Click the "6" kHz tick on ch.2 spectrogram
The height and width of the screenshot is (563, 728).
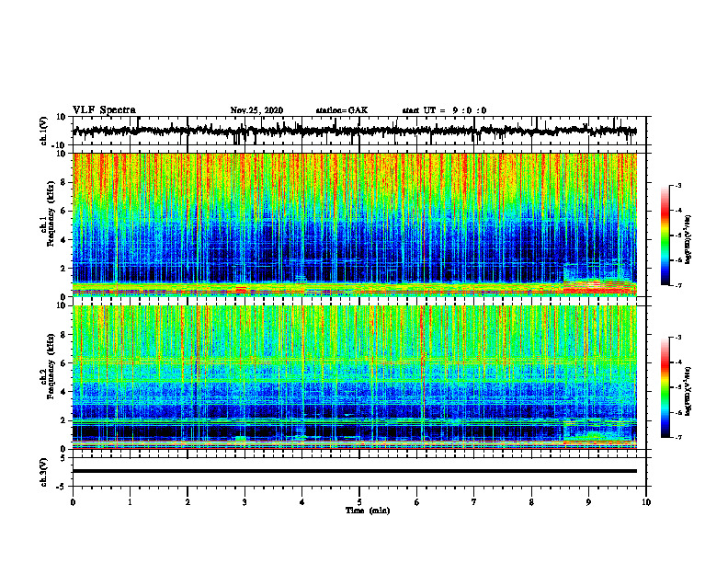63,363
